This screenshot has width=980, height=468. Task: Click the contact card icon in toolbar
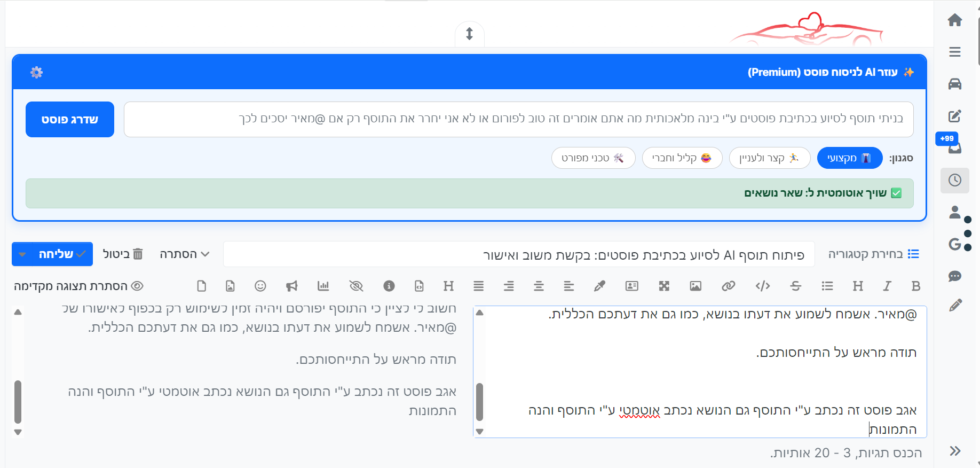point(632,286)
